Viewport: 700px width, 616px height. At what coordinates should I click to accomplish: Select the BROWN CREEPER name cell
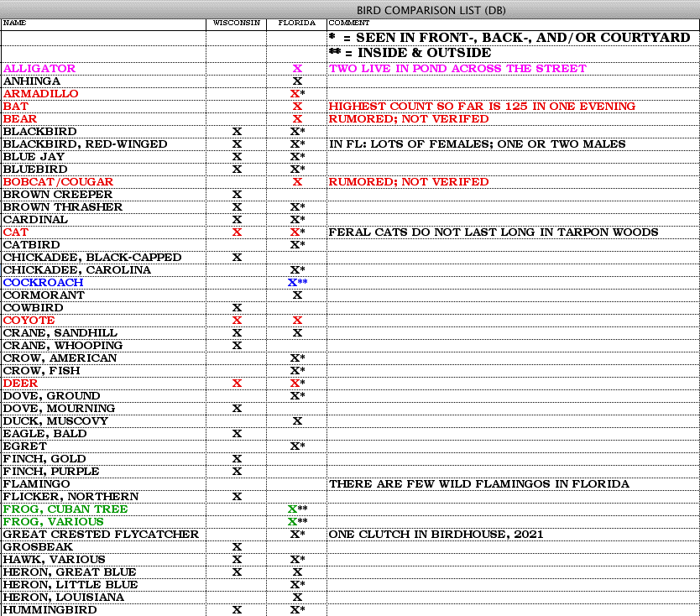103,194
